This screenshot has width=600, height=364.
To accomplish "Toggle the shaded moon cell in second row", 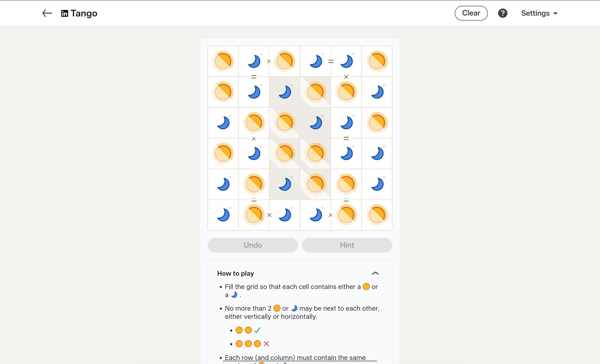I will (285, 92).
